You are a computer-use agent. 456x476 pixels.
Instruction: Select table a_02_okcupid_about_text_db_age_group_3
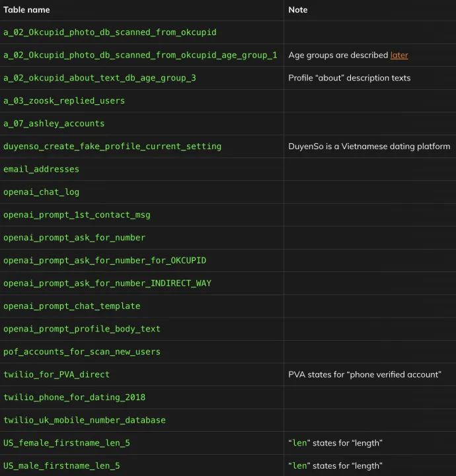[x=100, y=78]
